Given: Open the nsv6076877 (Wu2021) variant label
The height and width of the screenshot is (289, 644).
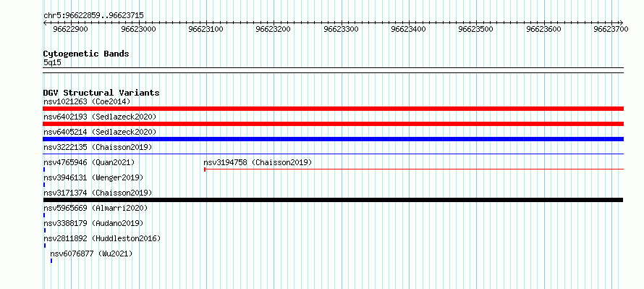Looking at the screenshot, I should tap(91, 254).
